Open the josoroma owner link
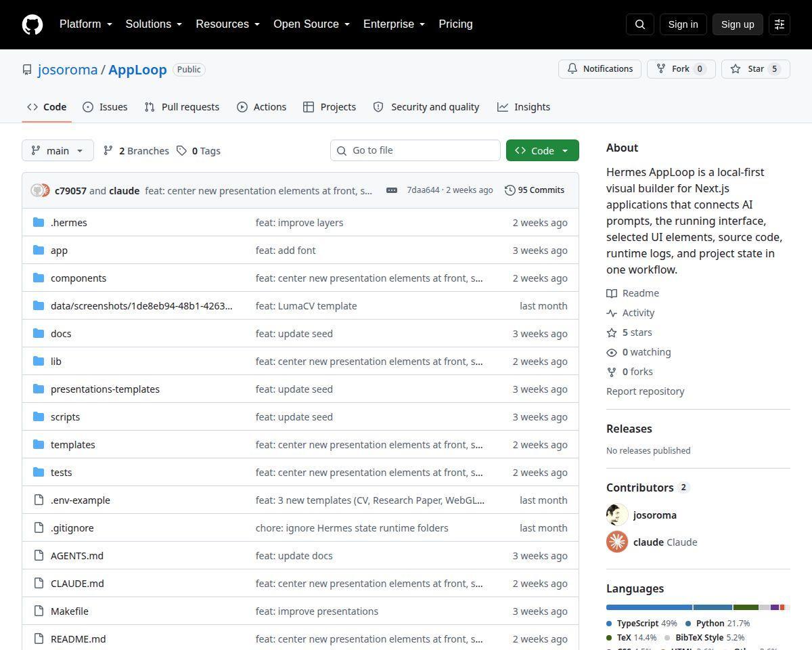The image size is (812, 650). 68,70
